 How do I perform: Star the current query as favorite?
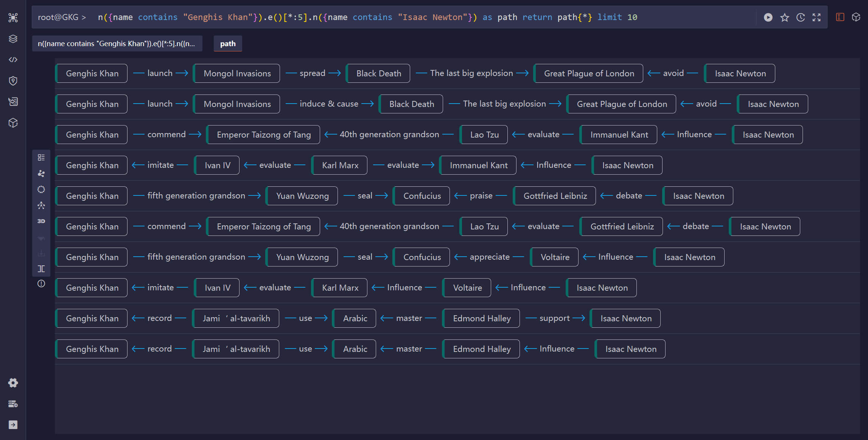coord(784,17)
